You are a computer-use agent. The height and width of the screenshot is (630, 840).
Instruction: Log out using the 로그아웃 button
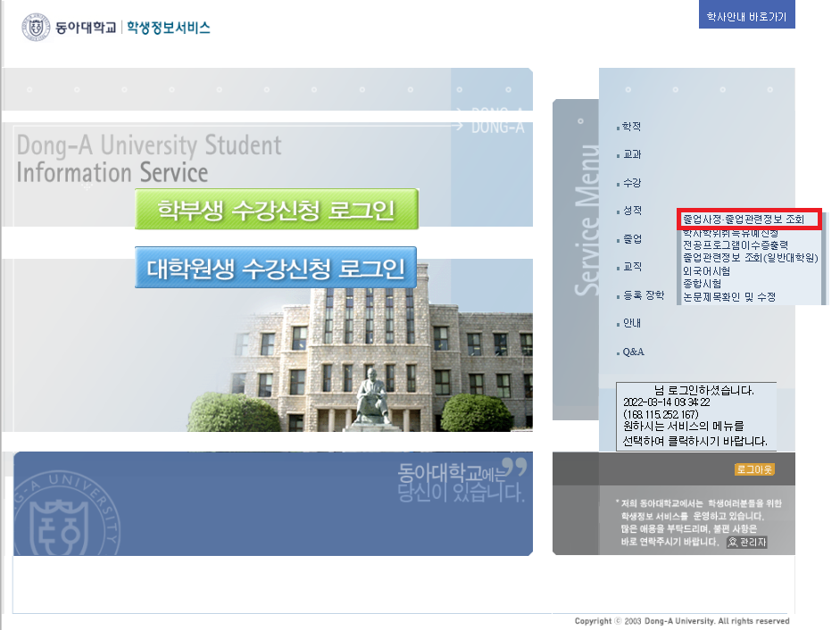(x=754, y=469)
